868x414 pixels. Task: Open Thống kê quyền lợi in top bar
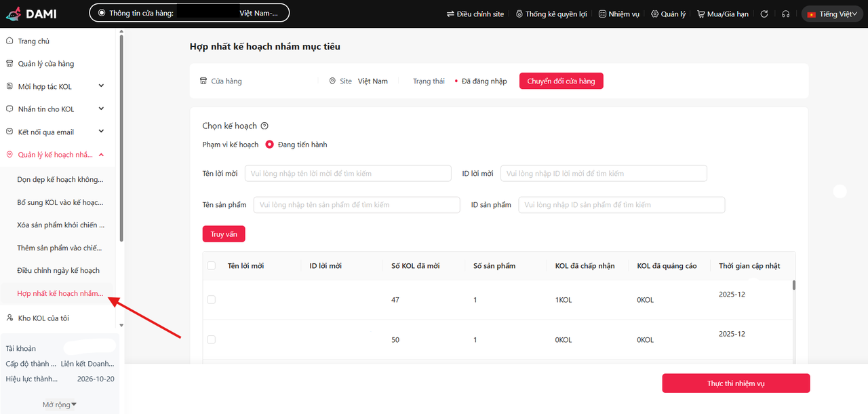551,14
